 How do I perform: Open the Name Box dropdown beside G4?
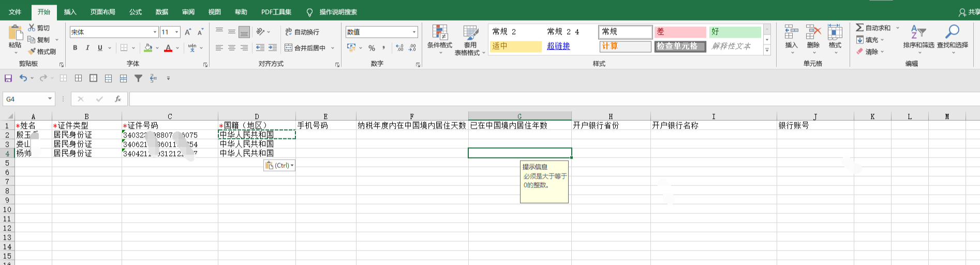coord(50,99)
